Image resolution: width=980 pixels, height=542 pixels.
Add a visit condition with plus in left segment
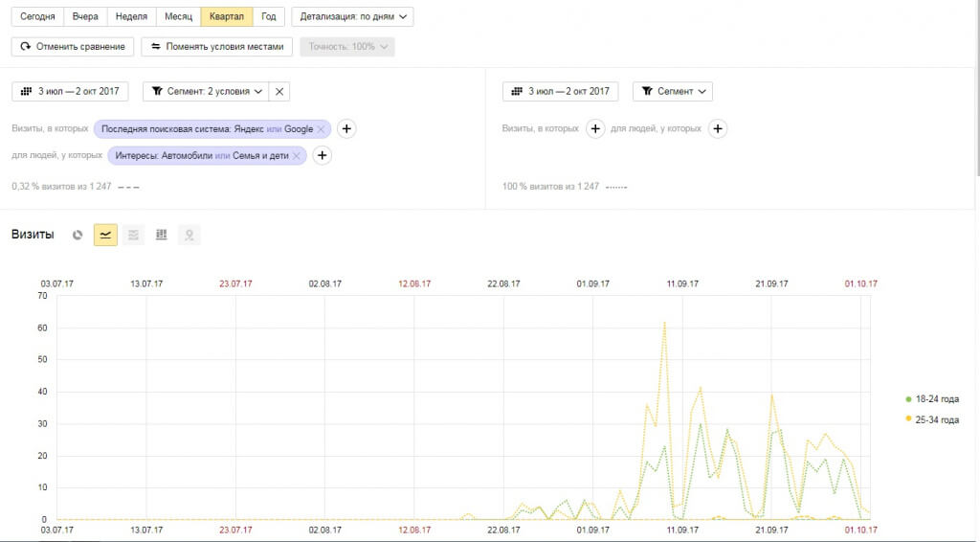pyautogui.click(x=346, y=129)
